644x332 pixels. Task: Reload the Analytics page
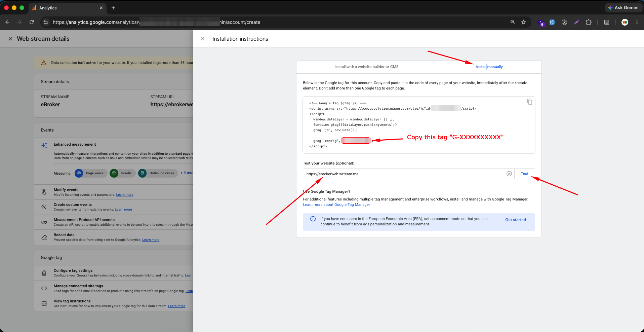coord(32,22)
